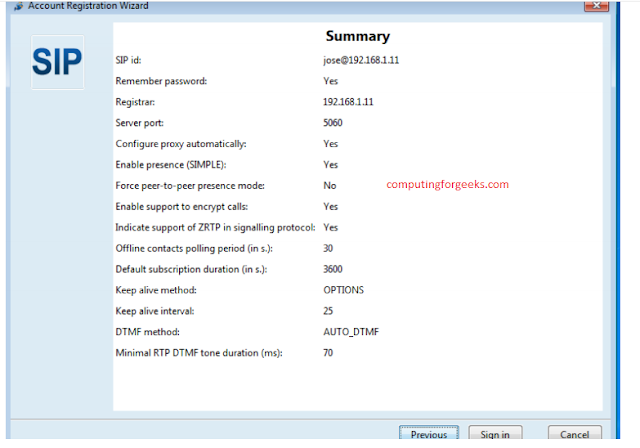The height and width of the screenshot is (448, 640).
Task: Click the 'Enable support to encrypt calls:' label
Action: click(x=182, y=206)
